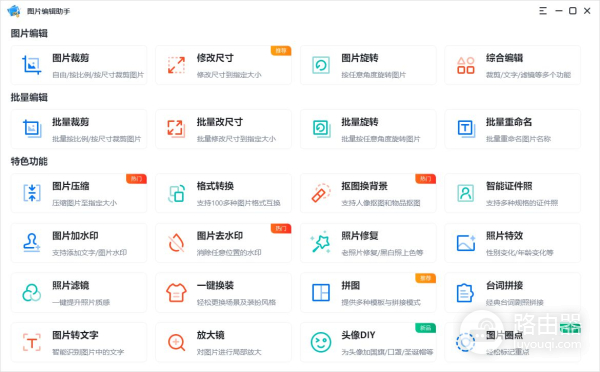Screen dimensions: 600x372
Task: Open the hamburger menu in title bar
Action: click(x=543, y=11)
